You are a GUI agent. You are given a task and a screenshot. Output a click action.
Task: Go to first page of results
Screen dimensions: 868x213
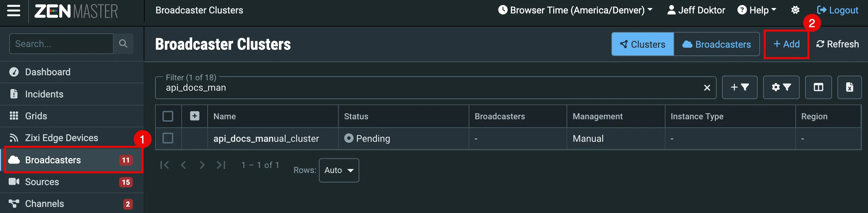tap(165, 165)
